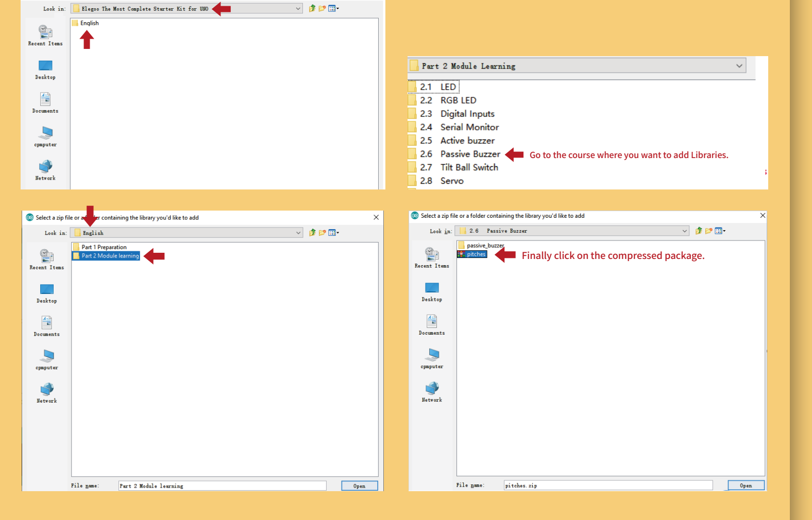Open the English folder in Elegoo dialog
The height and width of the screenshot is (520, 812).
[x=86, y=23]
